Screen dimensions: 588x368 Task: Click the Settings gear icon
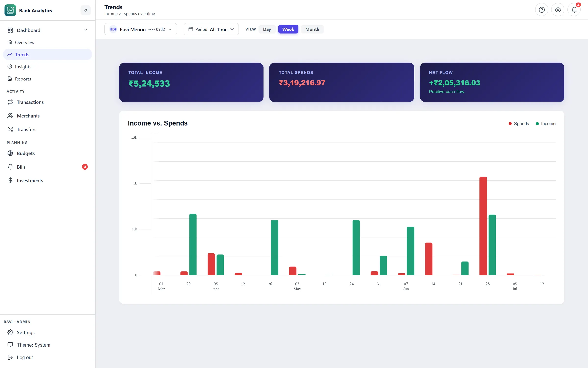coord(10,332)
